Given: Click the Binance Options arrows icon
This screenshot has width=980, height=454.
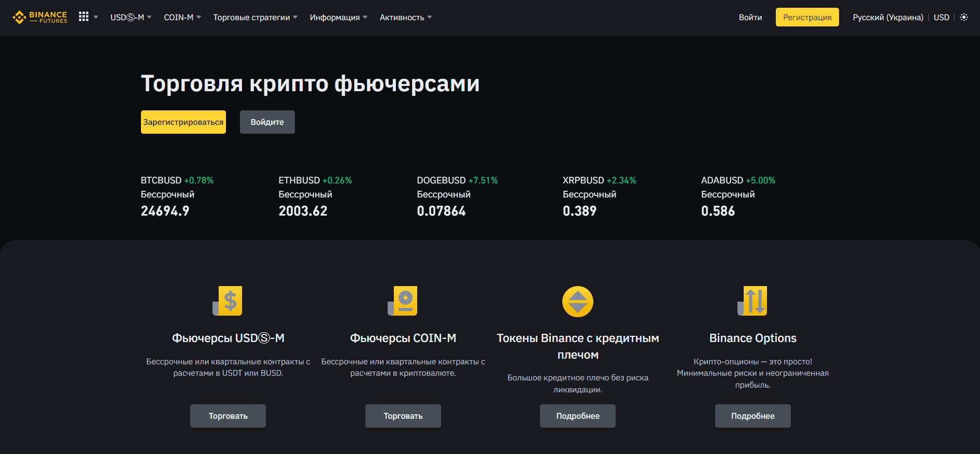Looking at the screenshot, I should click(x=752, y=301).
